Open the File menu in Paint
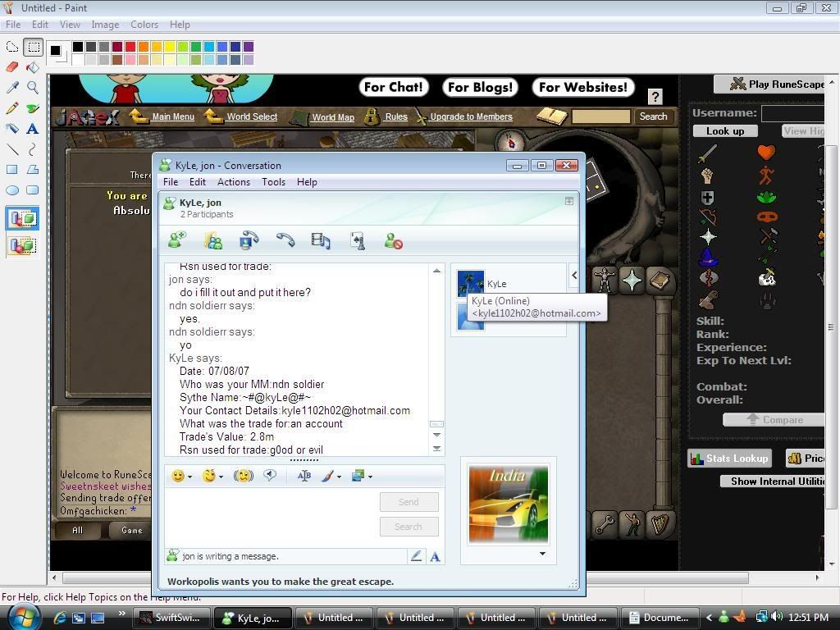The height and width of the screenshot is (630, 840). 13,25
